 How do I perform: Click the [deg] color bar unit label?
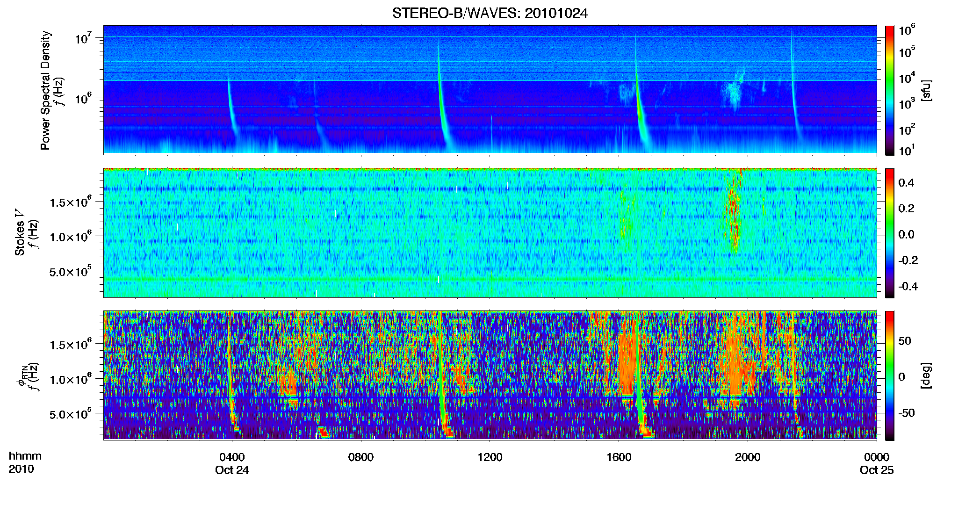point(926,375)
